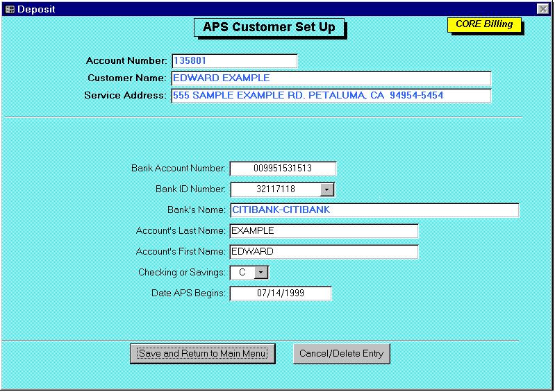Click the Account's First Name label

point(181,252)
